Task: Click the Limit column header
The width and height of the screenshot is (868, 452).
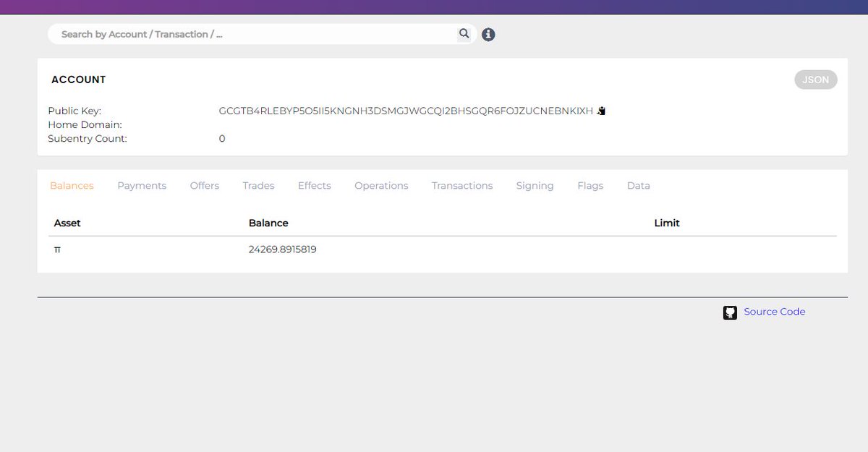Action: click(x=667, y=223)
